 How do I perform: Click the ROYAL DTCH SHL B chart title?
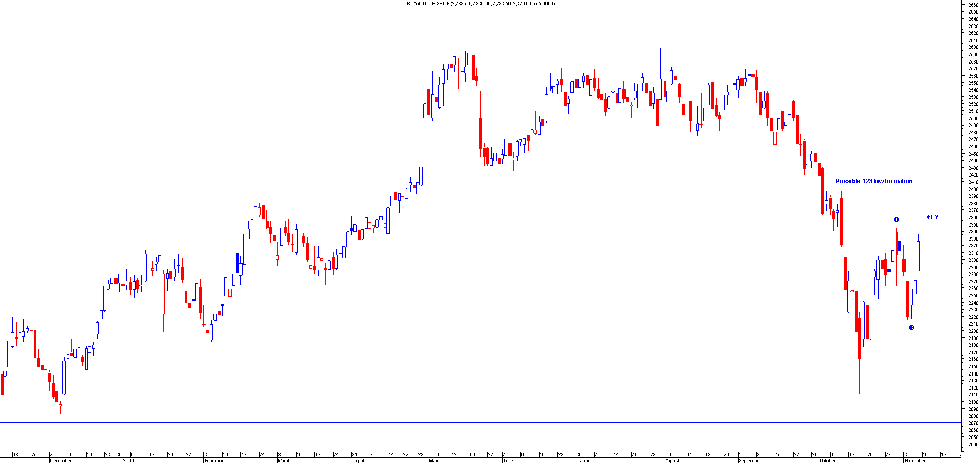pos(480,4)
